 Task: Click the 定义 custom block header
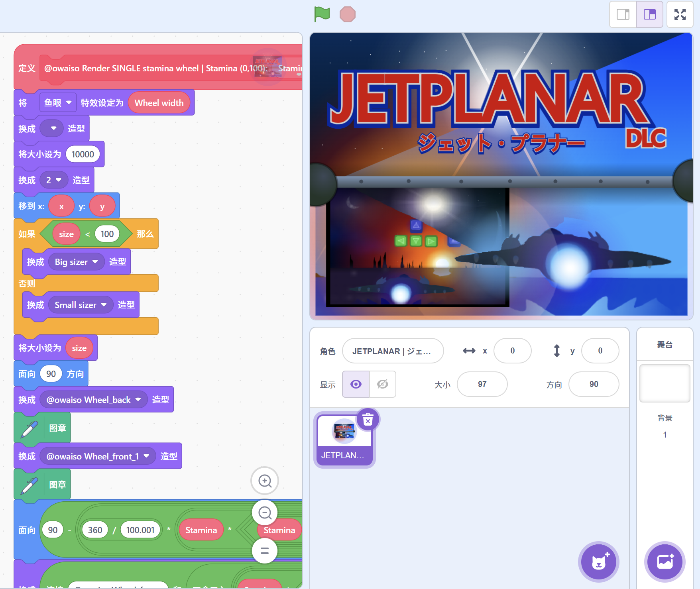point(27,68)
